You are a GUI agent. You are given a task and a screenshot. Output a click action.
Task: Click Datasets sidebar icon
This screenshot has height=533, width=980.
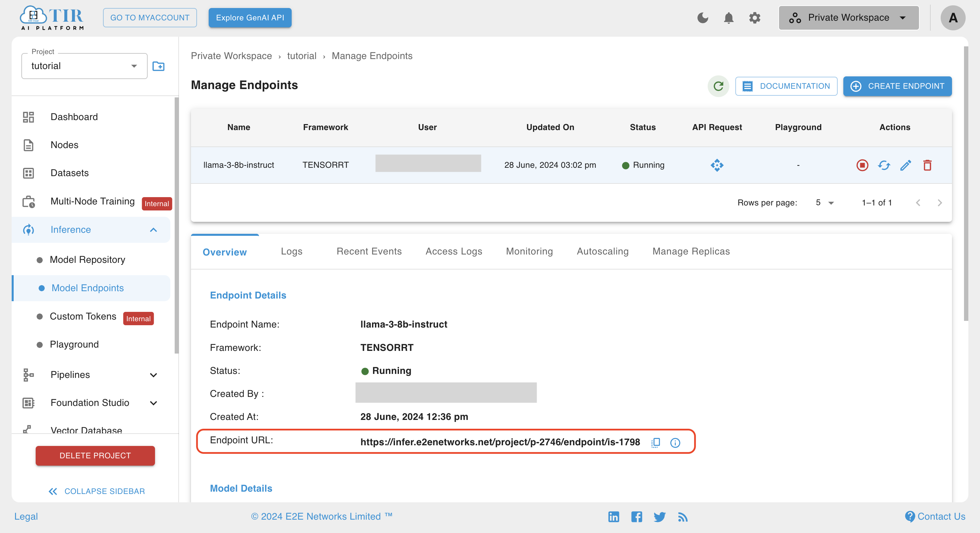[x=29, y=173]
